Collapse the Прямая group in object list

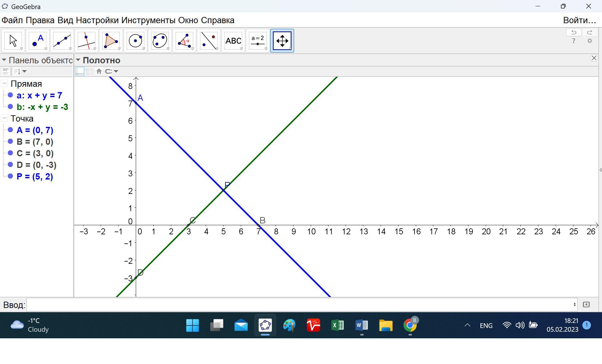(x=4, y=84)
